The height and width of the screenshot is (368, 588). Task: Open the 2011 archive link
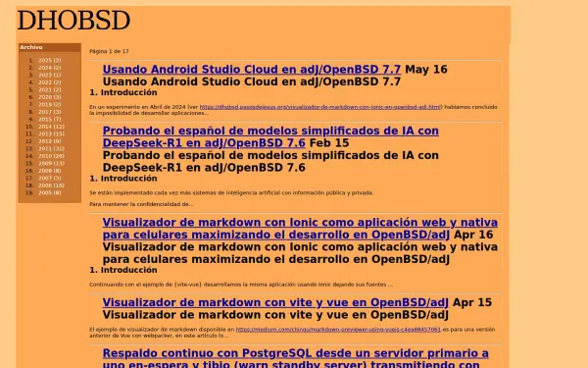coord(51,149)
